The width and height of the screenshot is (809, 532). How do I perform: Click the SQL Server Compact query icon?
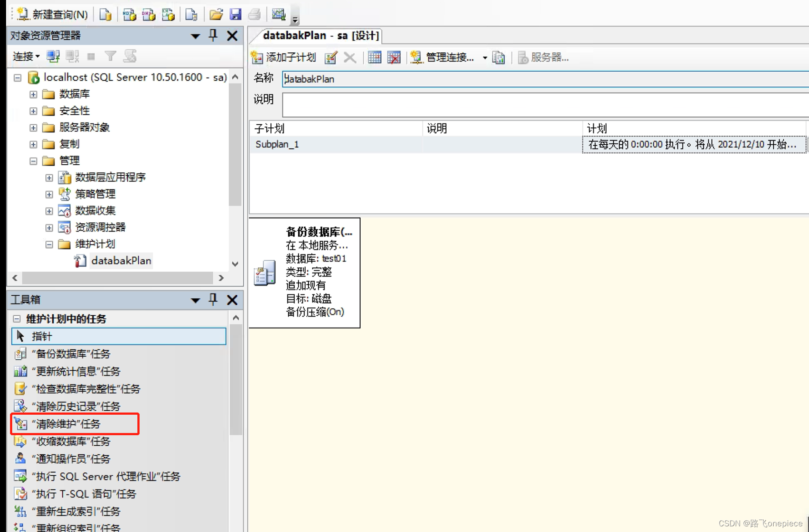coord(191,14)
